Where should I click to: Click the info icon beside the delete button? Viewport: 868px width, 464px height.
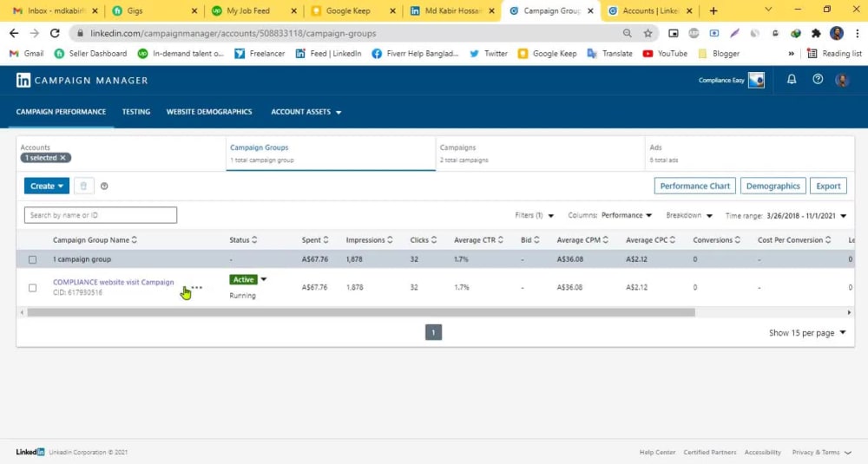click(104, 186)
